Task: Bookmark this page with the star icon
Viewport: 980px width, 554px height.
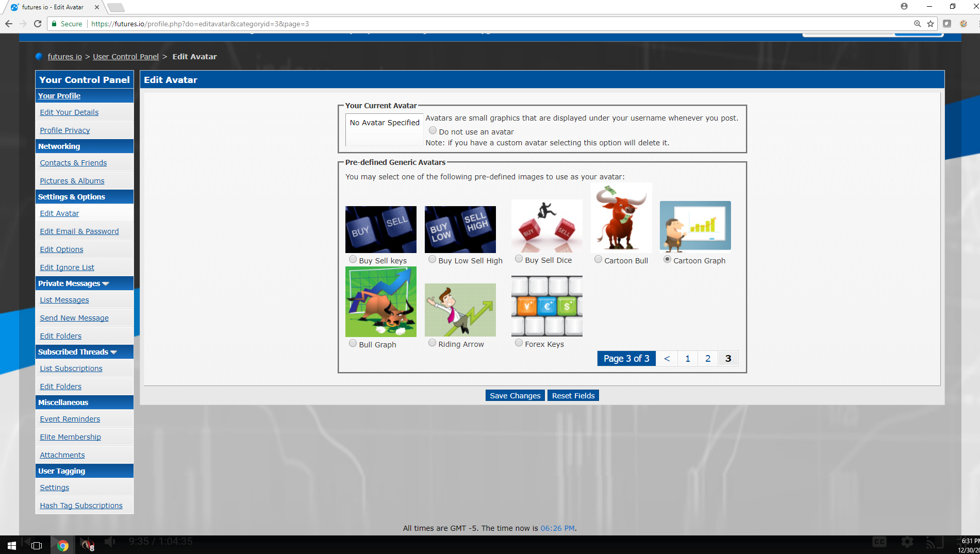Action: [x=931, y=24]
